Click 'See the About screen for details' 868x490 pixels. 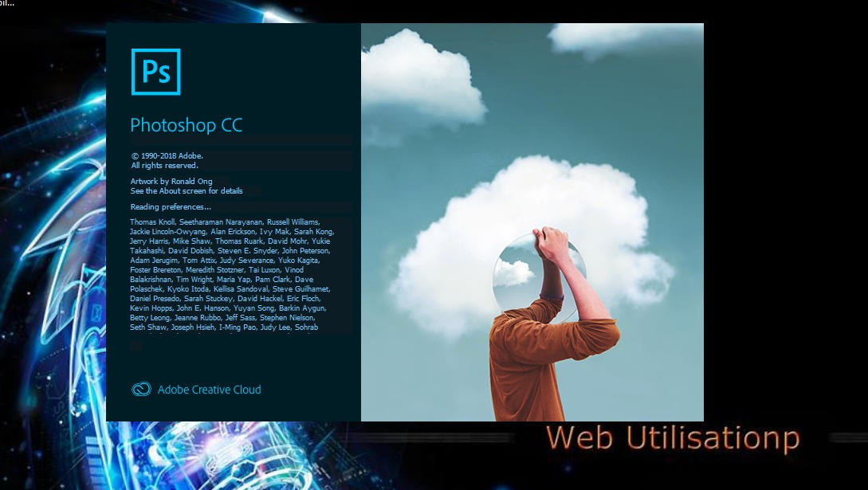(x=187, y=190)
